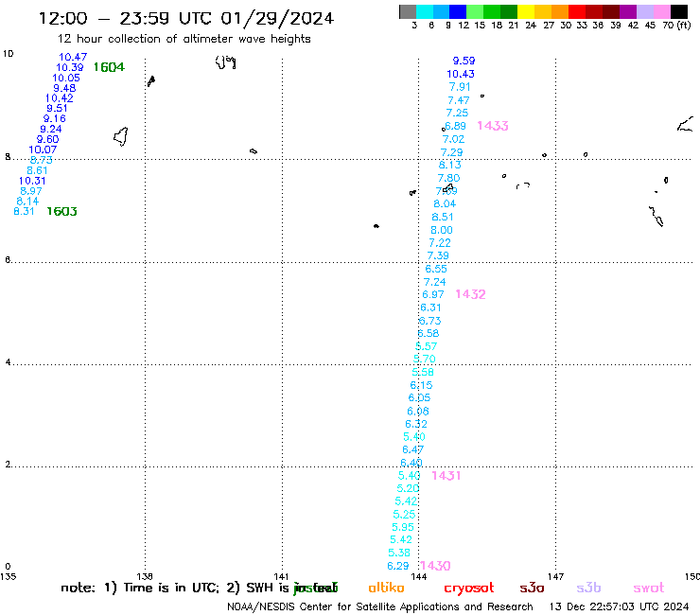Image resolution: width=700 pixels, height=615 pixels.
Task: Click the bright red legend swatch
Action: [577, 11]
